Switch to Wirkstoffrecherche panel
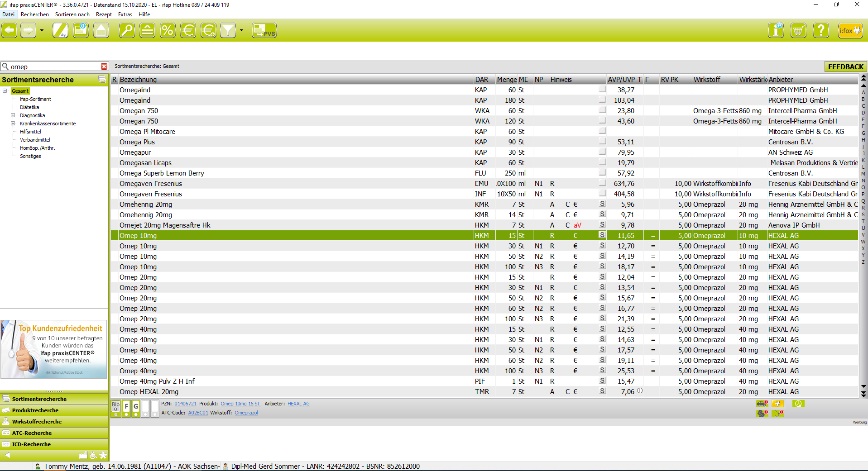 (x=54, y=422)
